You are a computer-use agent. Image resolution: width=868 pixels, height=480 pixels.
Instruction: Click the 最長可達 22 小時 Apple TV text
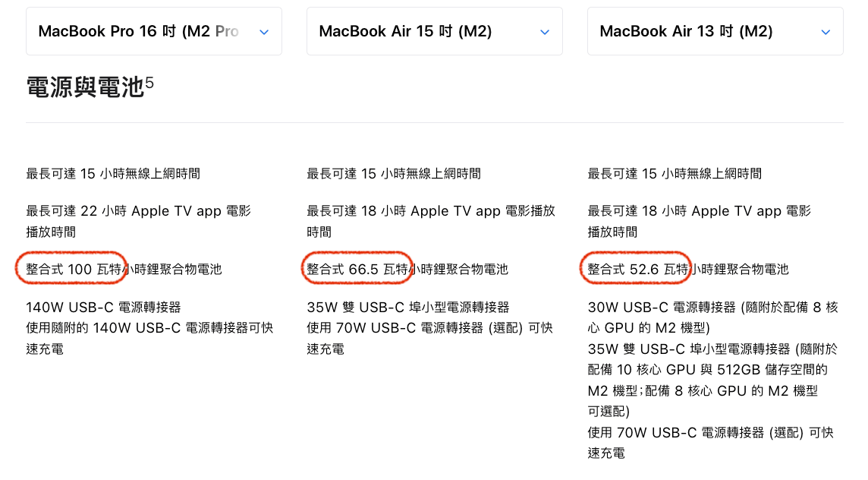pyautogui.click(x=138, y=211)
